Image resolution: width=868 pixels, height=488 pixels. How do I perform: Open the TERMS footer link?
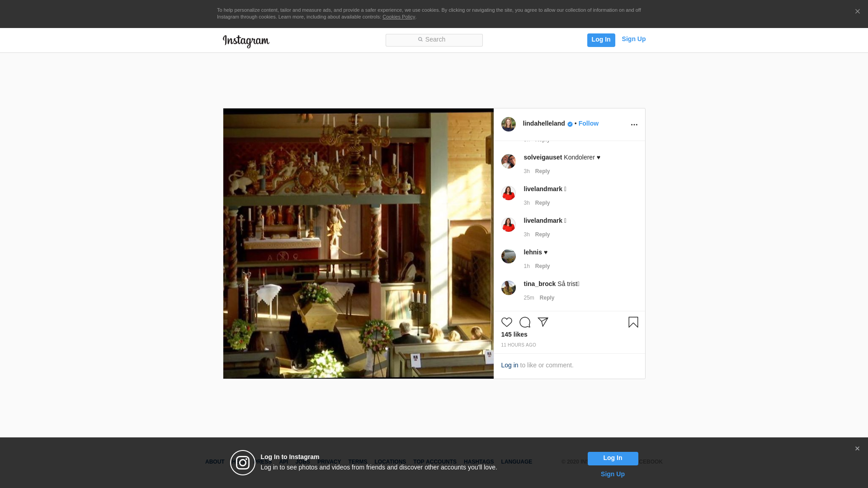(358, 462)
